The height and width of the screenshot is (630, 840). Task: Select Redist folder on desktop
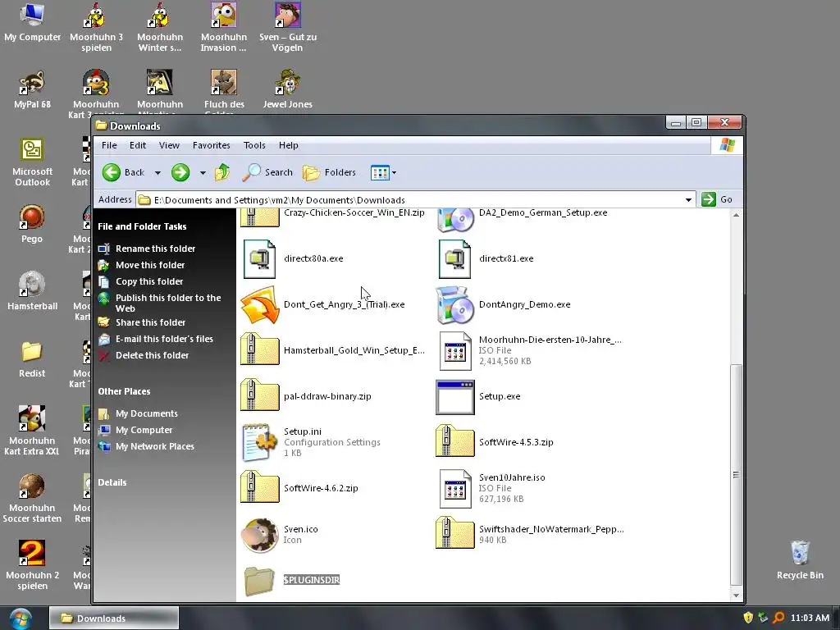coord(32,358)
